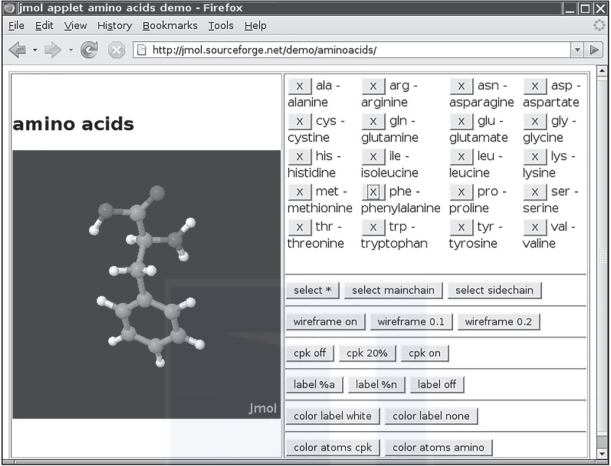This screenshot has height=466, width=611.
Task: Stop page loading with stop icon
Action: (x=116, y=50)
